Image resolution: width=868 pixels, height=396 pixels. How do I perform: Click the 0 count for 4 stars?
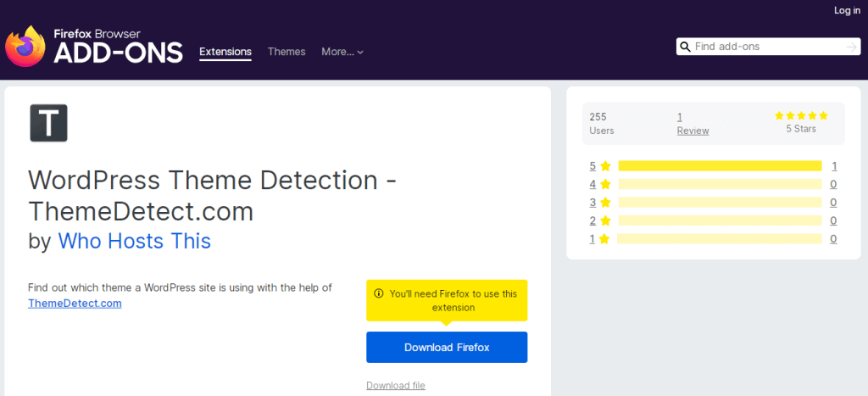pyautogui.click(x=834, y=184)
